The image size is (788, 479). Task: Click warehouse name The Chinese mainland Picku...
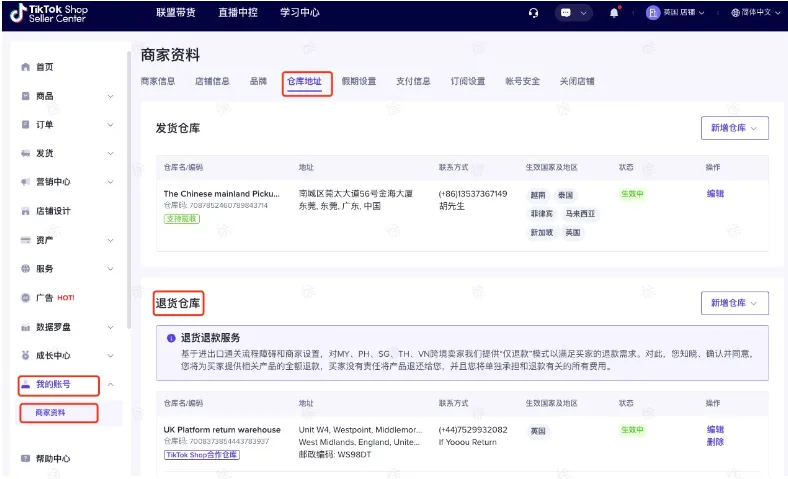222,194
